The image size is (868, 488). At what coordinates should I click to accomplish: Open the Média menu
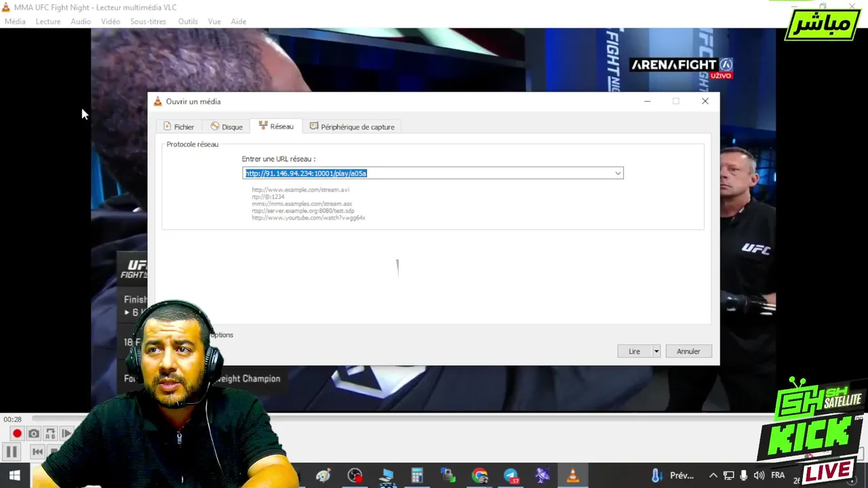pos(15,22)
